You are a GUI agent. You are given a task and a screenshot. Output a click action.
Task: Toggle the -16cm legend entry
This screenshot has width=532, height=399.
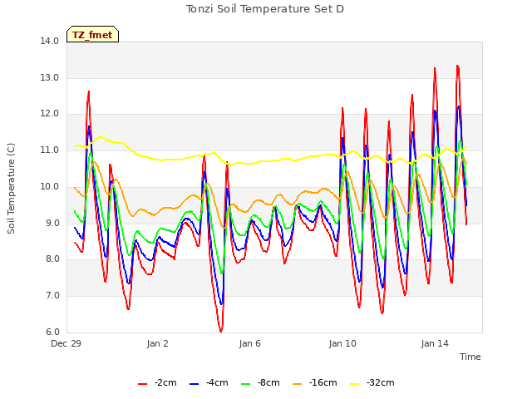click(x=314, y=382)
